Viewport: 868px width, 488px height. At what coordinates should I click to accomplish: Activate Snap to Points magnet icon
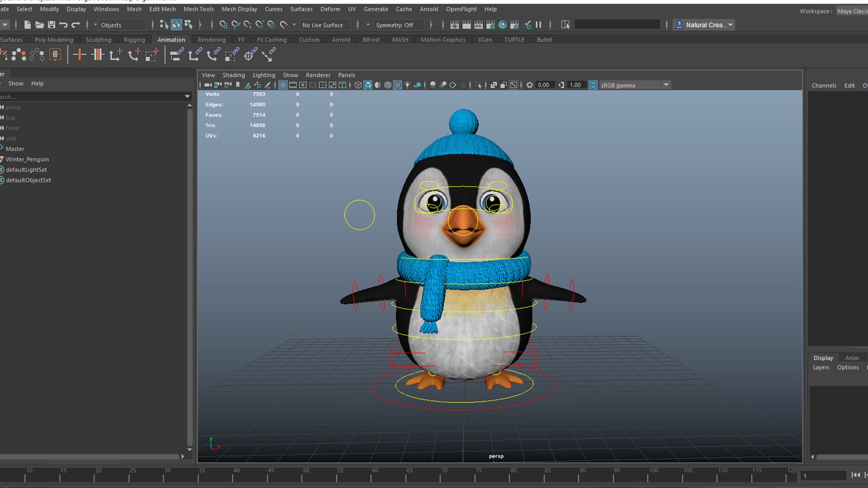tap(247, 25)
